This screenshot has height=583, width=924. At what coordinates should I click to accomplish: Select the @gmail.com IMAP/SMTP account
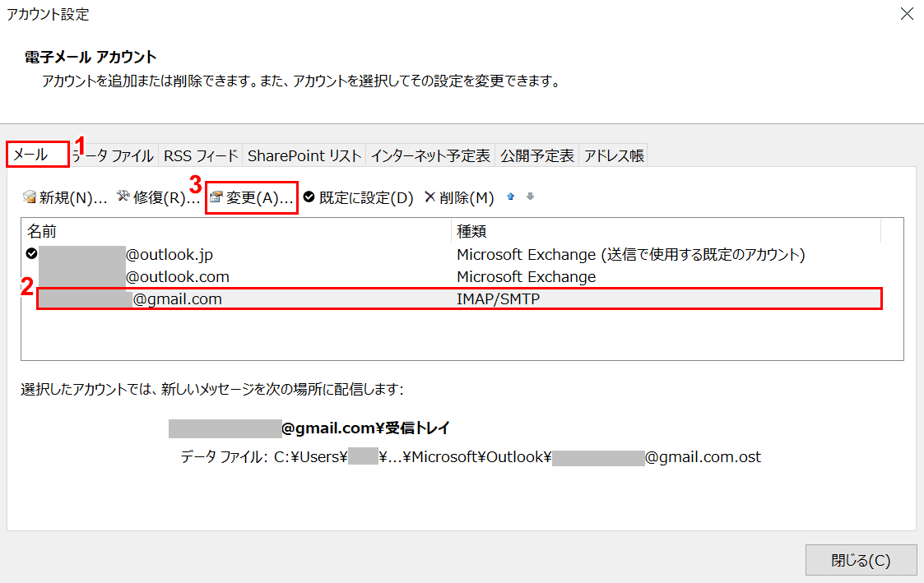point(459,298)
